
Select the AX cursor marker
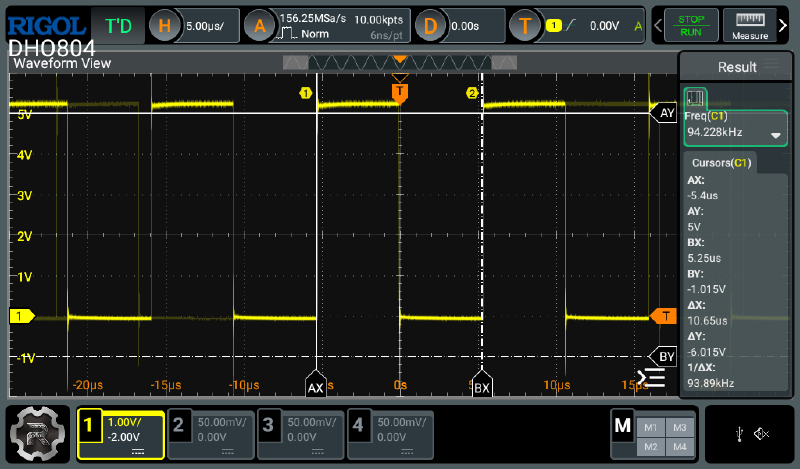point(316,387)
